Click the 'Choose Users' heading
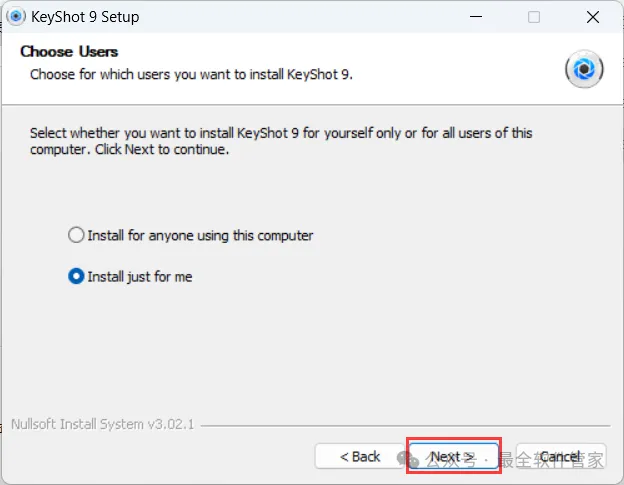The image size is (624, 485). [x=69, y=52]
